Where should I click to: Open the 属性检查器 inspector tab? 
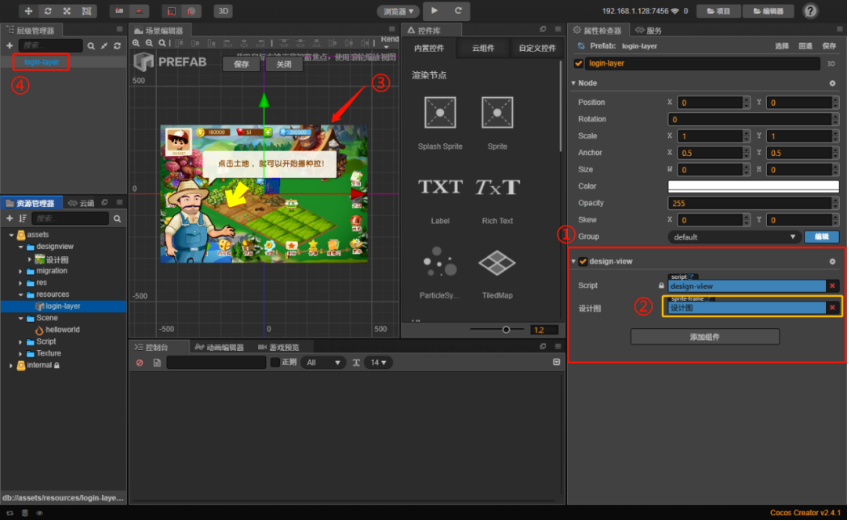[597, 30]
